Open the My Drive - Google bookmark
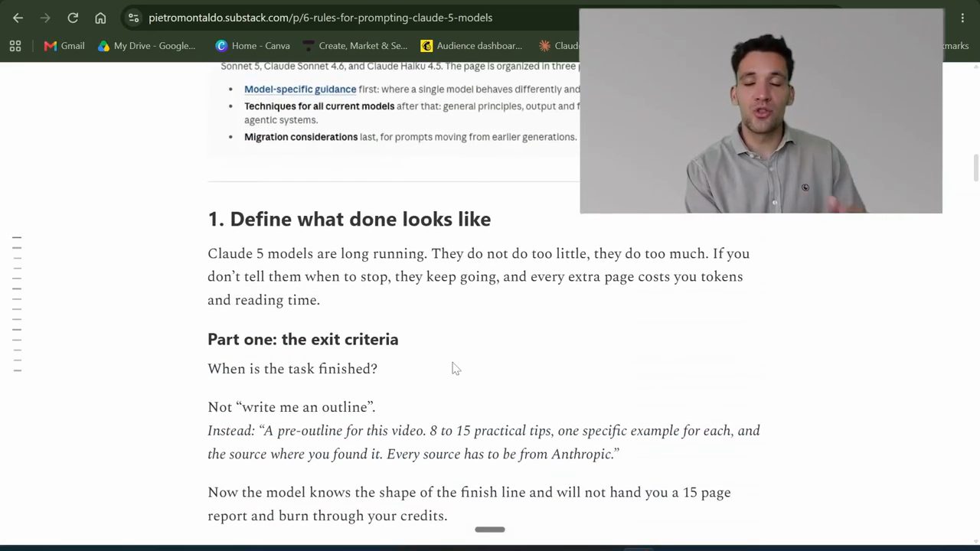Viewport: 980px width, 551px height. [147, 46]
